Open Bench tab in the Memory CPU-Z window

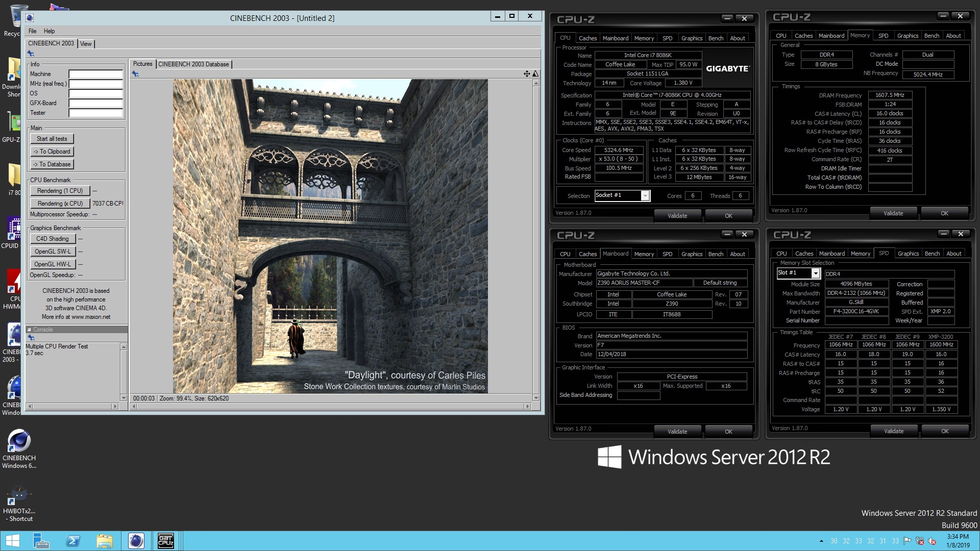pos(932,36)
